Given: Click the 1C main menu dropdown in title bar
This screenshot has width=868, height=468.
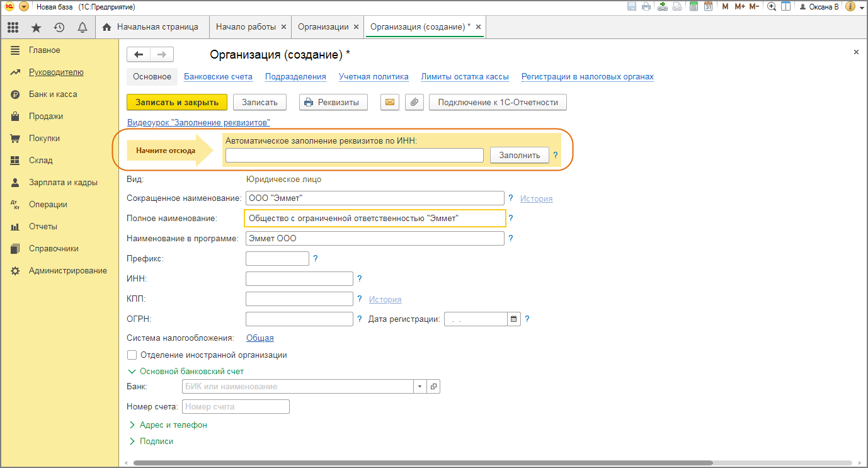Looking at the screenshot, I should click(24, 7).
